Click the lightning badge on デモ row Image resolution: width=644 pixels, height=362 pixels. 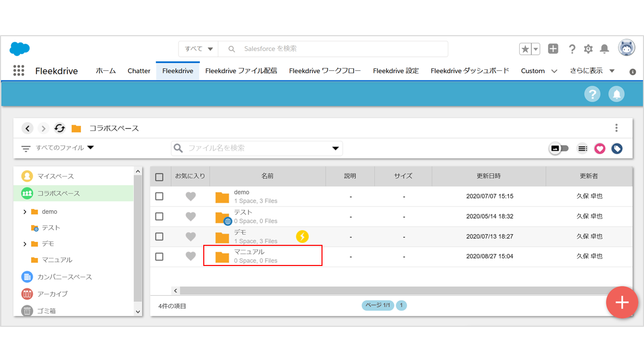coord(302,236)
